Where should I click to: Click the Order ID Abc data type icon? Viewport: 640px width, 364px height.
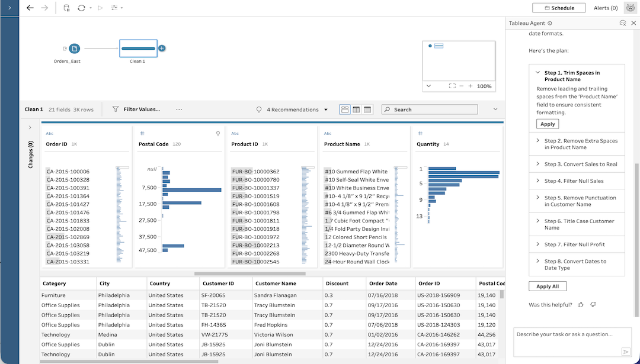[49, 133]
